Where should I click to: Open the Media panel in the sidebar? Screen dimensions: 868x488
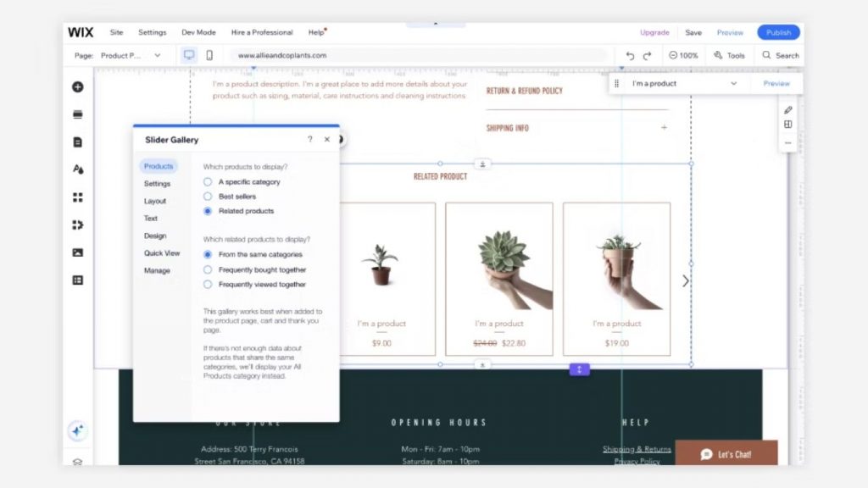[77, 252]
